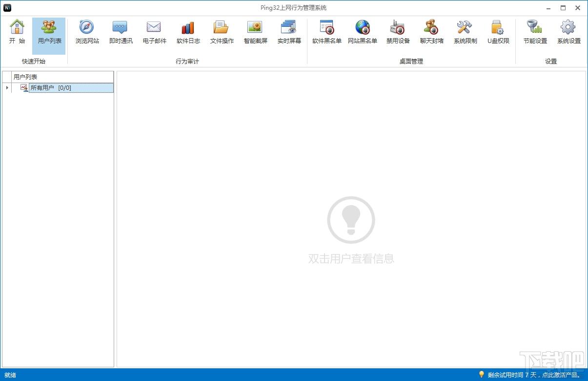The image size is (588, 381).
Task: Open 聊天封堵 chat blocking icon
Action: [x=431, y=32]
